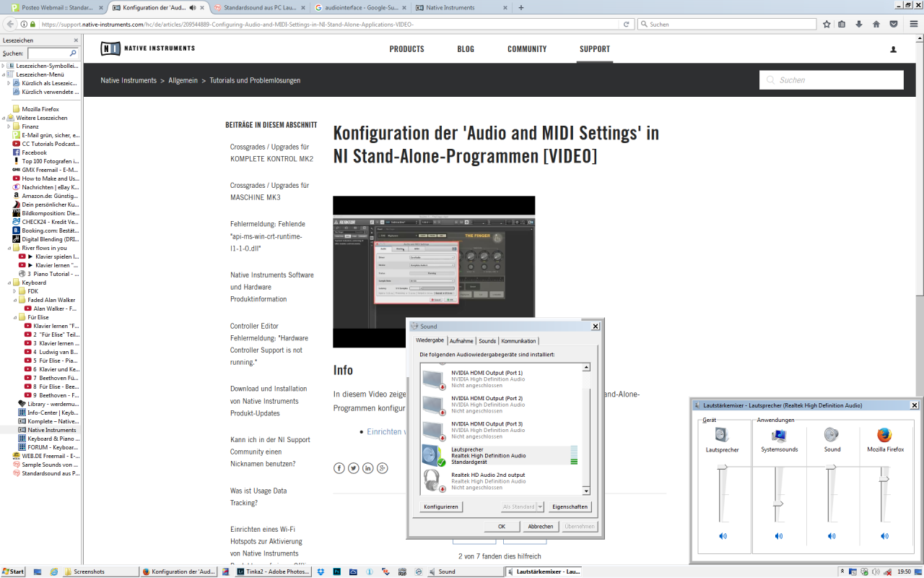Switch to the Posteo Webmail browser tab
Viewport: 924px width, 578px height.
(x=56, y=7)
